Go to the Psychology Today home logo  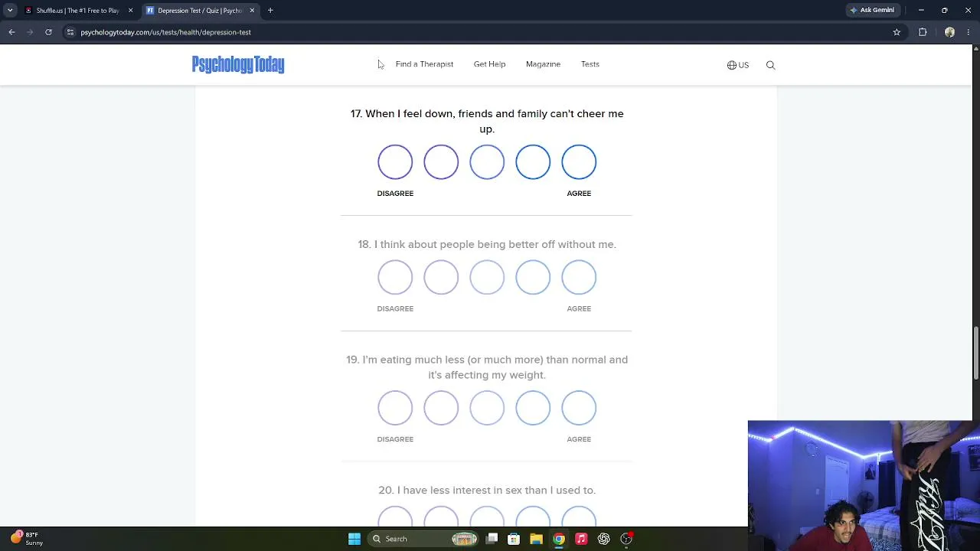pos(238,64)
